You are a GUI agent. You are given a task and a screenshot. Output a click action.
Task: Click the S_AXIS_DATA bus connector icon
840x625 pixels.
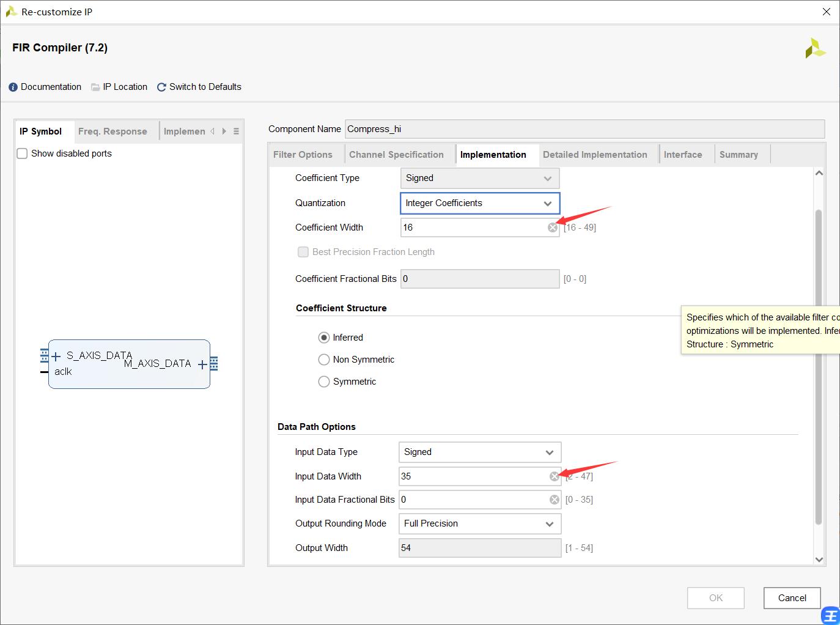click(44, 355)
